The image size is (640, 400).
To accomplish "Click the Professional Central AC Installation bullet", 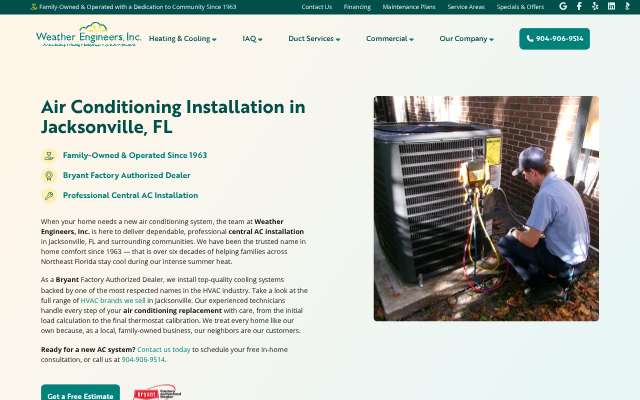I will pyautogui.click(x=130, y=196).
